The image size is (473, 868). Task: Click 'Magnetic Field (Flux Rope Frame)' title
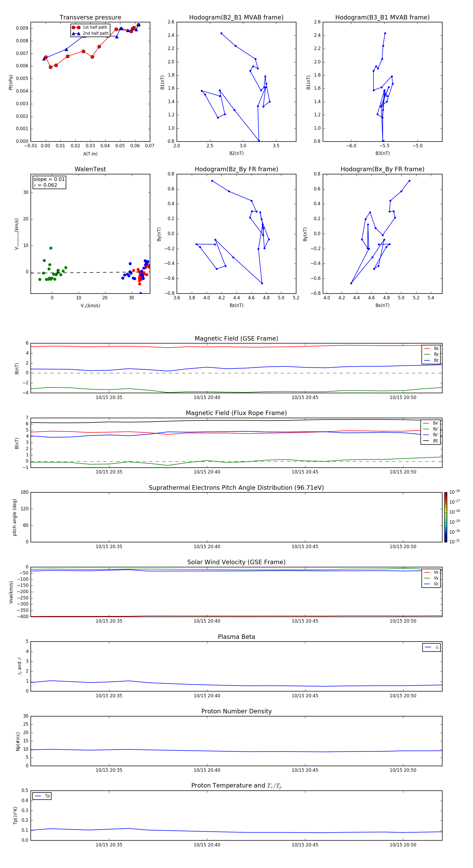coord(236,413)
